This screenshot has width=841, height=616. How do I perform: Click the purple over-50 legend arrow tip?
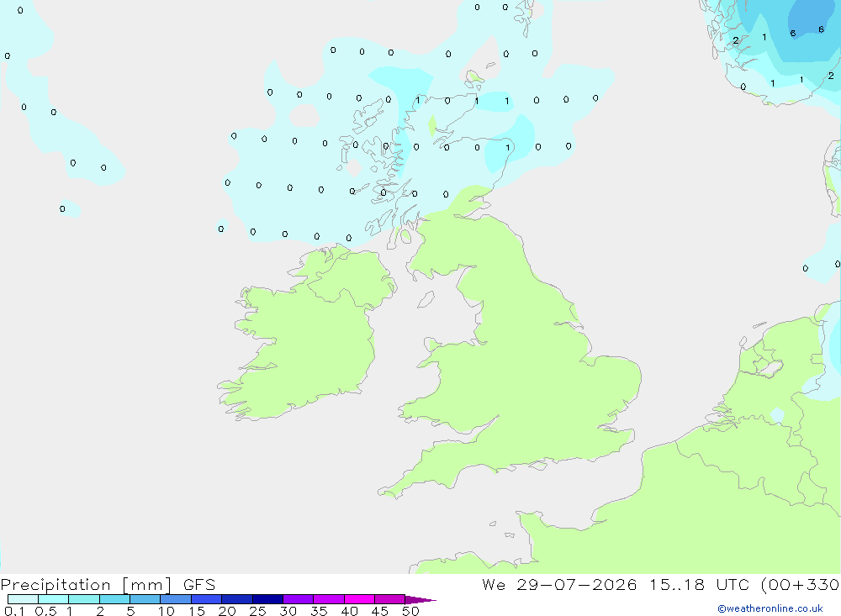pyautogui.click(x=420, y=600)
